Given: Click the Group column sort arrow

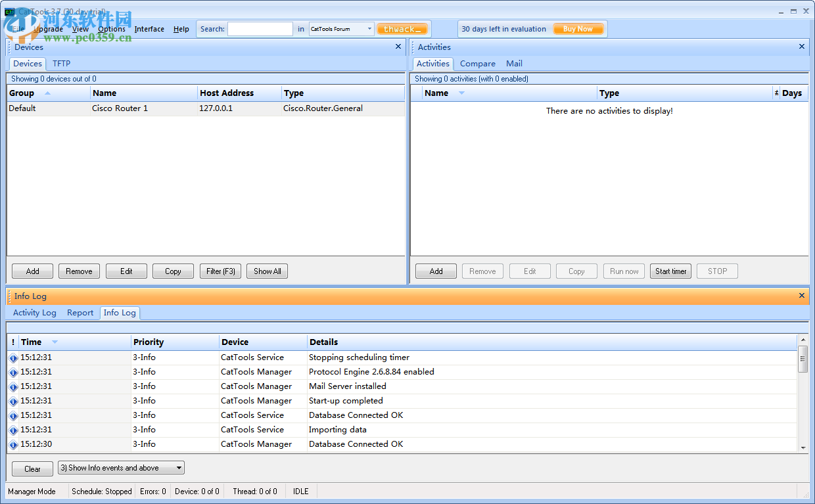Looking at the screenshot, I should pyautogui.click(x=47, y=93).
